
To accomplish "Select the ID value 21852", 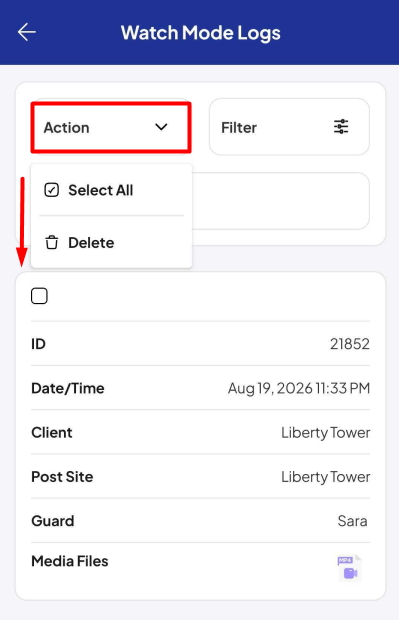I will coord(350,344).
